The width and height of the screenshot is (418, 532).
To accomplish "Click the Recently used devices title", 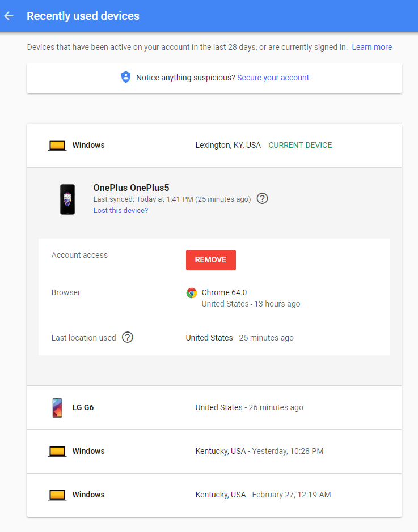I will [83, 16].
